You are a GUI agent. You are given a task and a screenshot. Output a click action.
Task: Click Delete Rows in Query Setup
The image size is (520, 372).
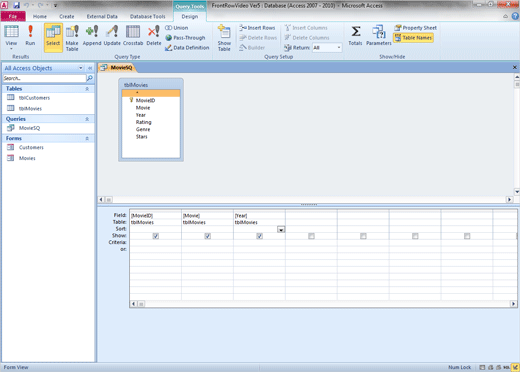258,38
